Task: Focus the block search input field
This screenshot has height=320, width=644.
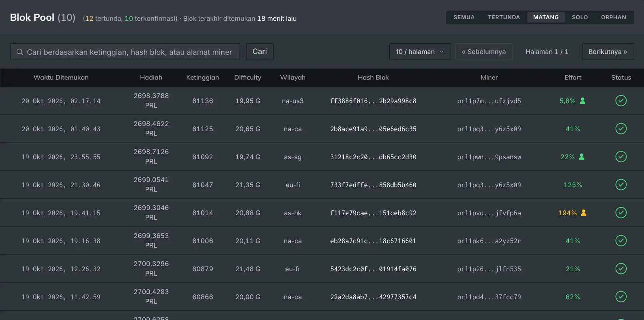Action: pos(125,52)
